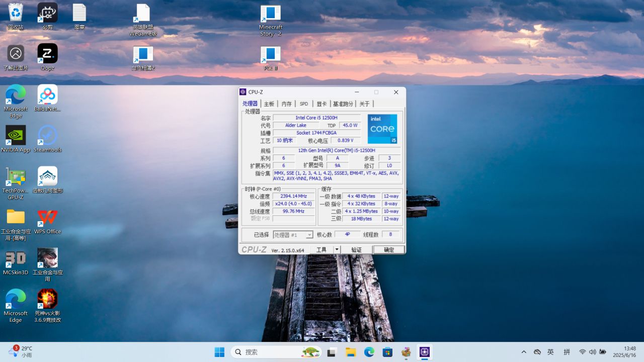This screenshot has width=644, height=362.
Task: Open the 工具 dropdown arrow menu
Action: [337, 250]
